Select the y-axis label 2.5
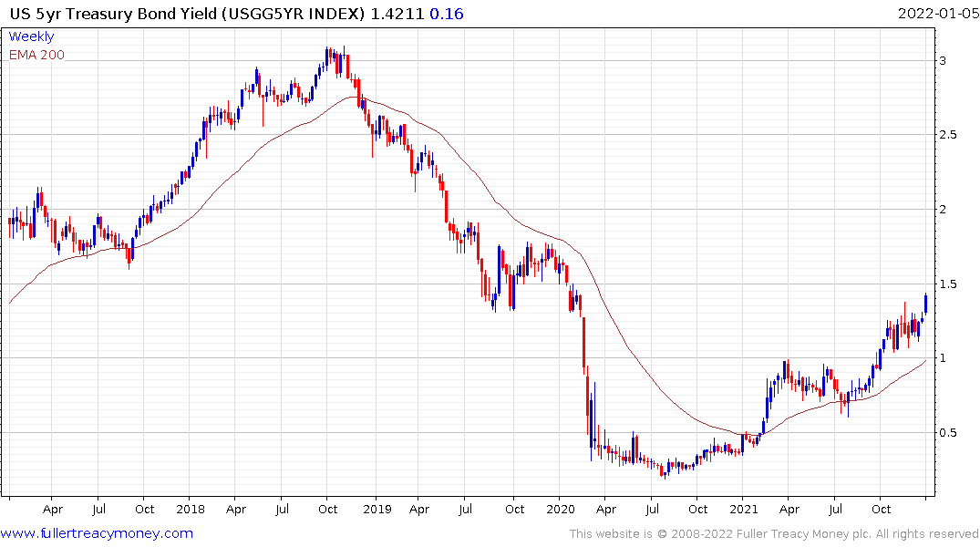 pos(948,134)
